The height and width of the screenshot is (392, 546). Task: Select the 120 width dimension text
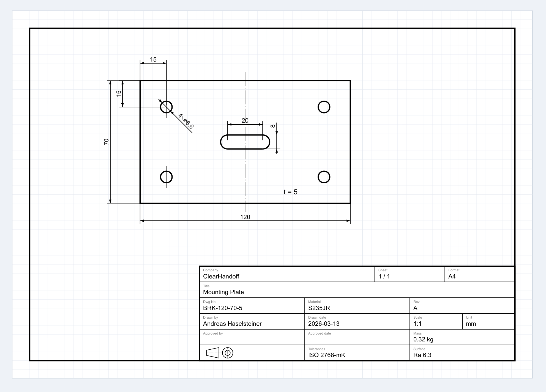point(245,217)
